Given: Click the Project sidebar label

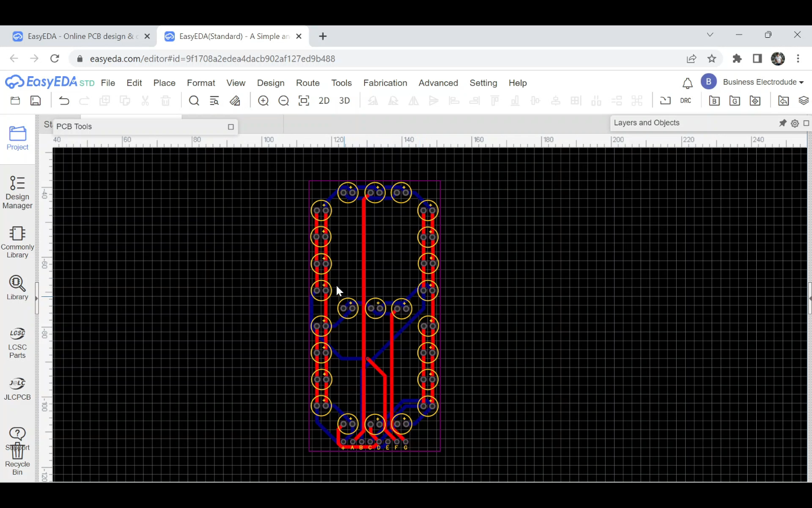Looking at the screenshot, I should 17,147.
